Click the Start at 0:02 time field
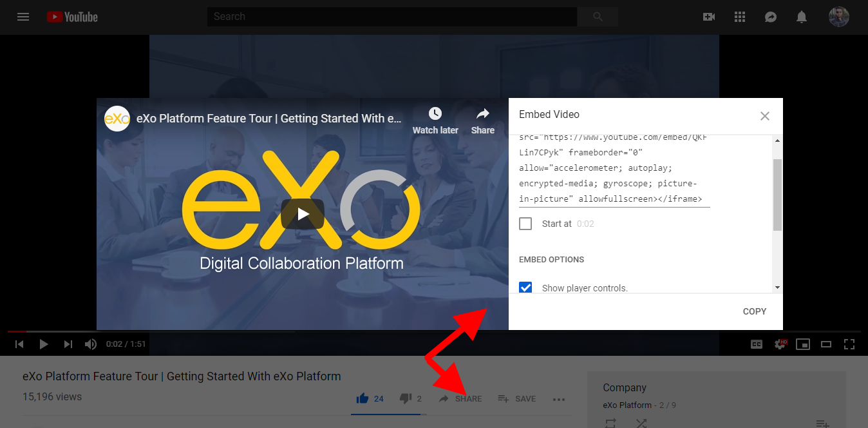Viewport: 868px width, 428px height. coord(585,224)
